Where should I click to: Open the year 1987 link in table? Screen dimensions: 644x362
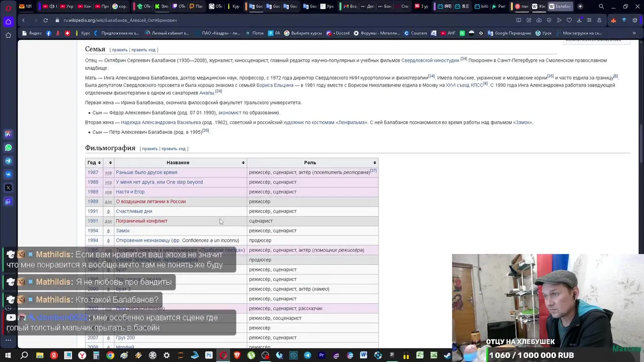coord(93,172)
